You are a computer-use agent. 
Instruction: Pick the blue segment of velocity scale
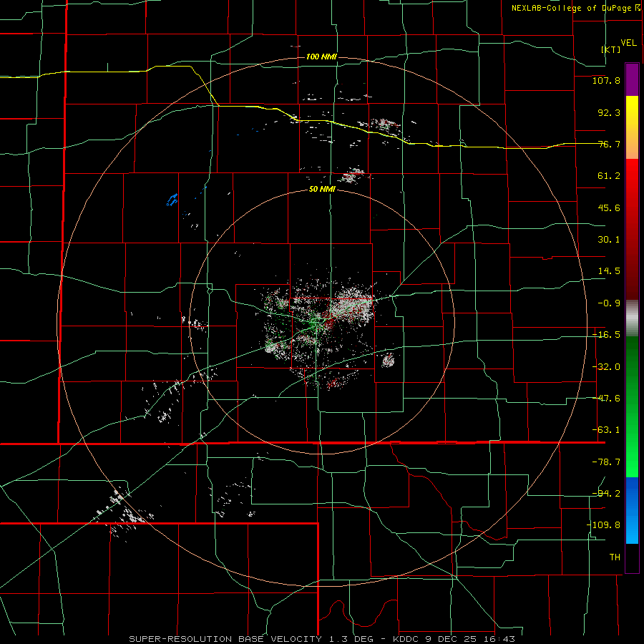pos(632,510)
